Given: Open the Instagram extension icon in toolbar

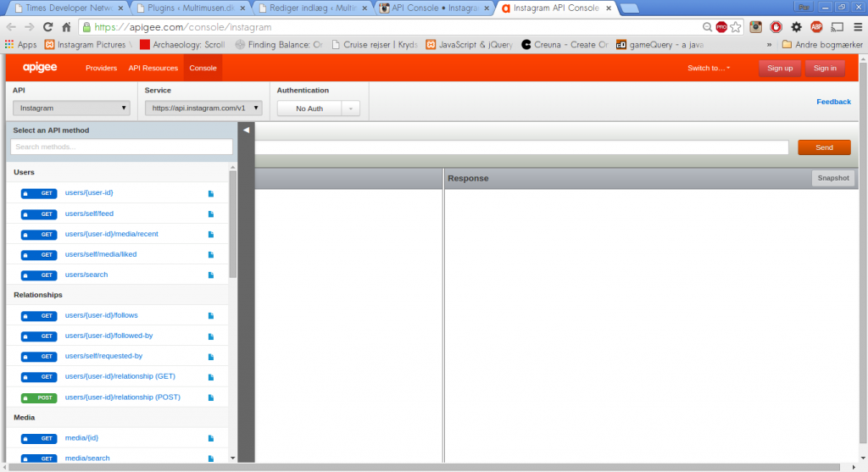Looking at the screenshot, I should [755, 27].
